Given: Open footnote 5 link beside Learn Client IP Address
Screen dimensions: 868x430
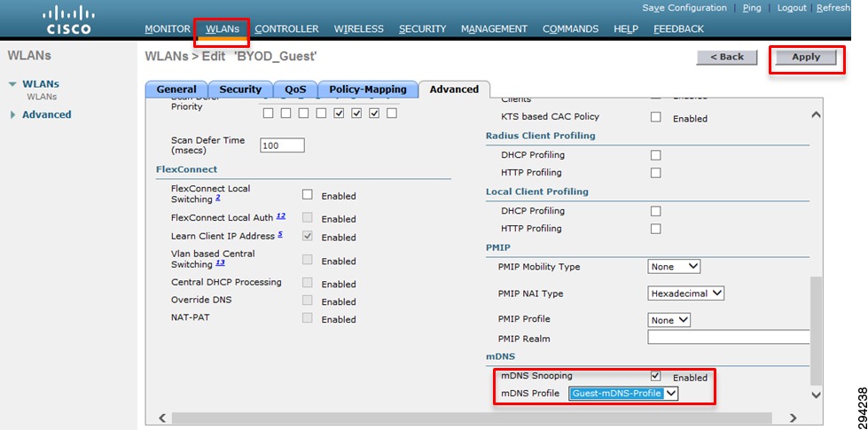Looking at the screenshot, I should 280,234.
